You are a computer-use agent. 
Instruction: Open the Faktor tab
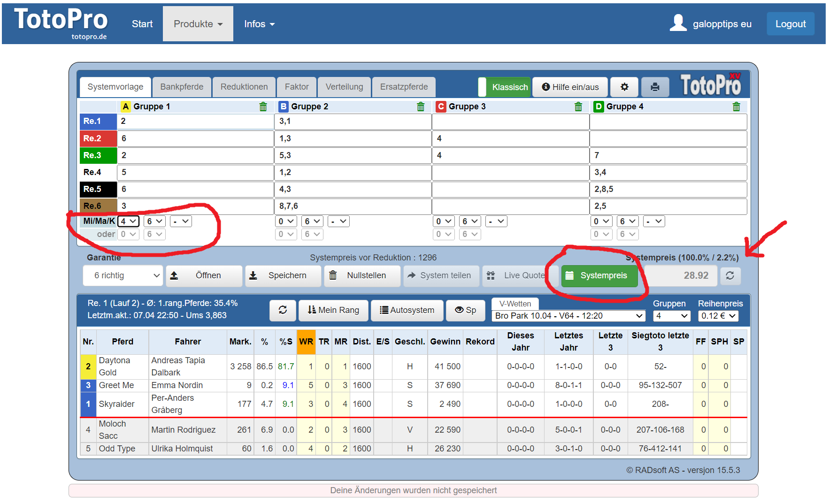coord(297,87)
